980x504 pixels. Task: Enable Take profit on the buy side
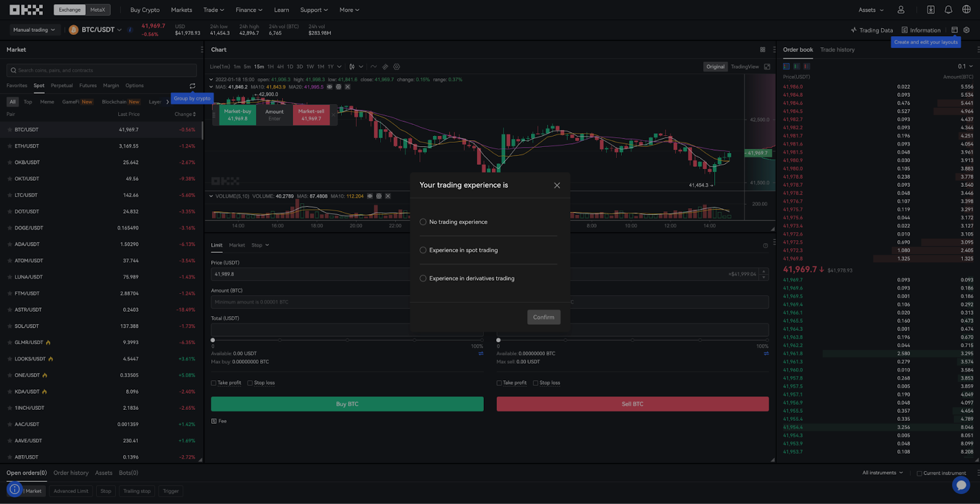[x=214, y=383]
